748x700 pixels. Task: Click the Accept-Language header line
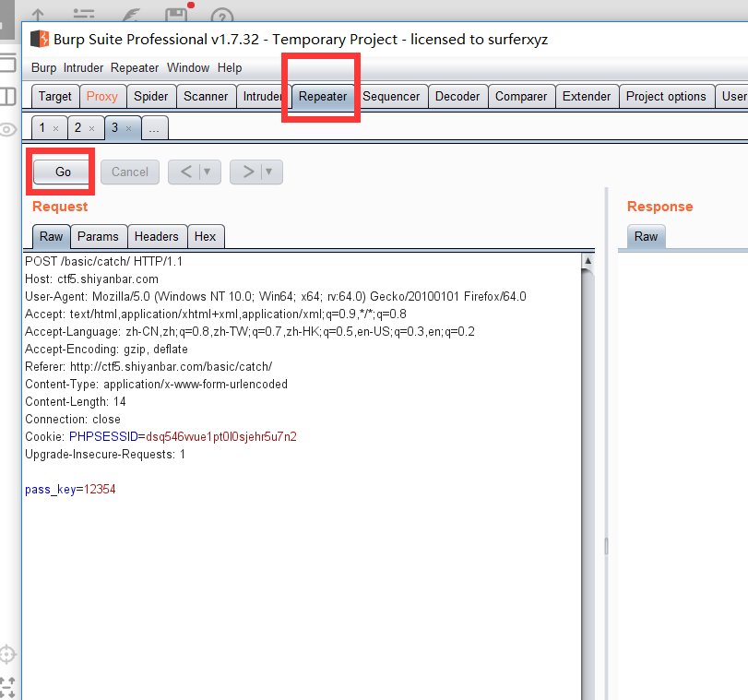pos(250,332)
